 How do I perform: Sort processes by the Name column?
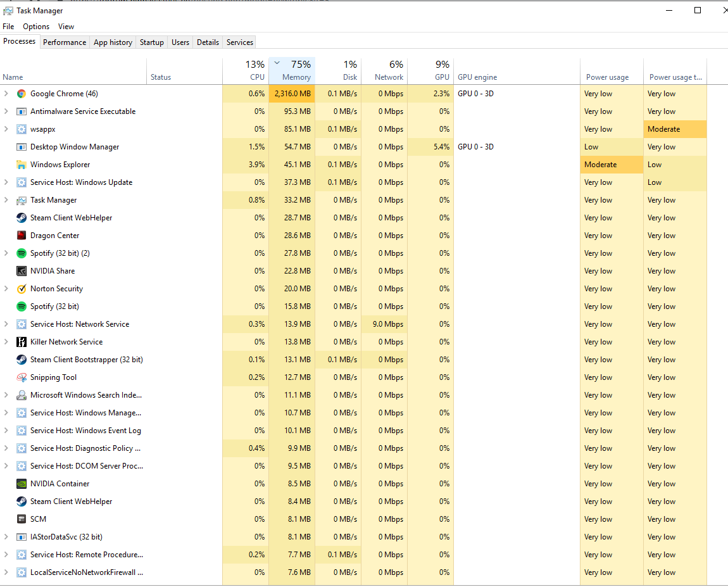click(x=73, y=72)
